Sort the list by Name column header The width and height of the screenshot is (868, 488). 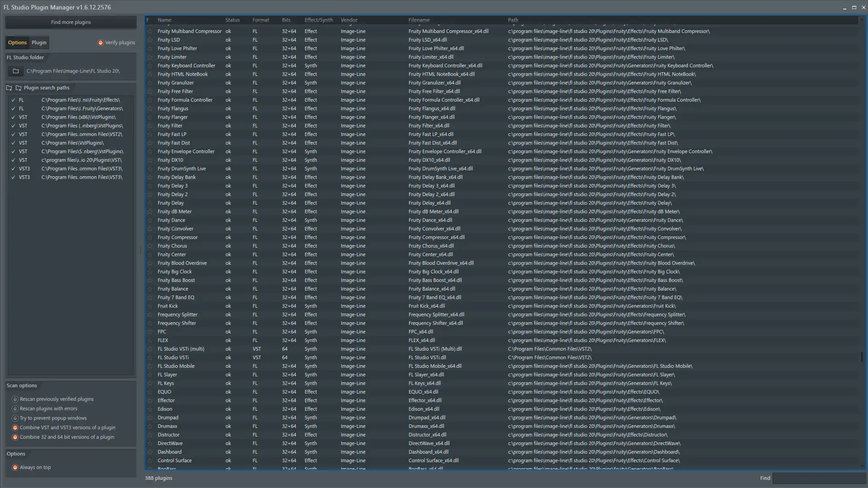pyautogui.click(x=165, y=20)
